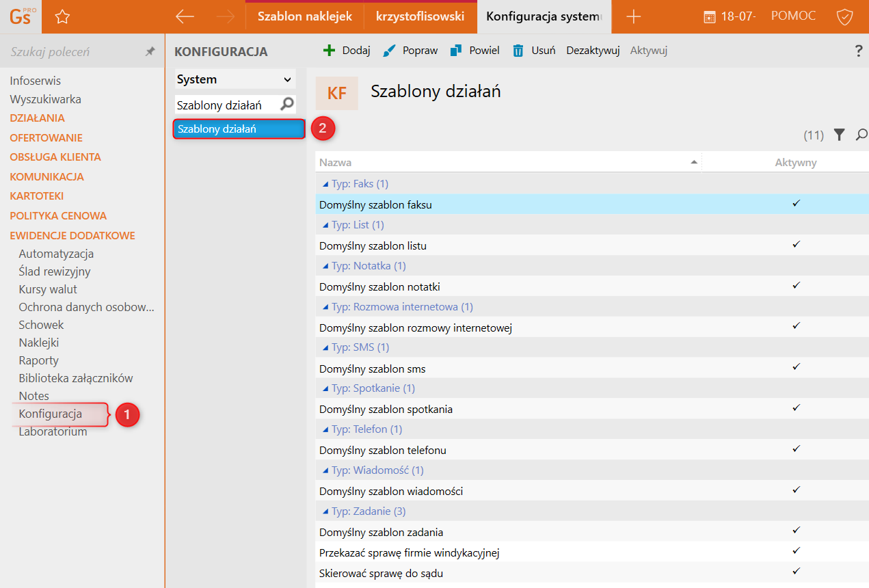The height and width of the screenshot is (588, 869).
Task: Open a new tab with plus icon
Action: click(x=633, y=17)
